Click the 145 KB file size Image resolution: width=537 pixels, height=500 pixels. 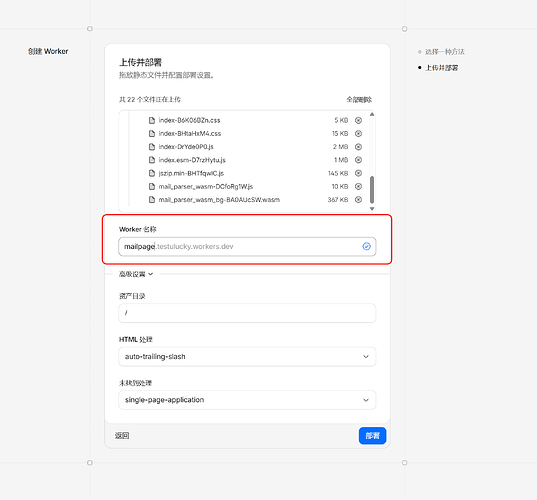338,173
